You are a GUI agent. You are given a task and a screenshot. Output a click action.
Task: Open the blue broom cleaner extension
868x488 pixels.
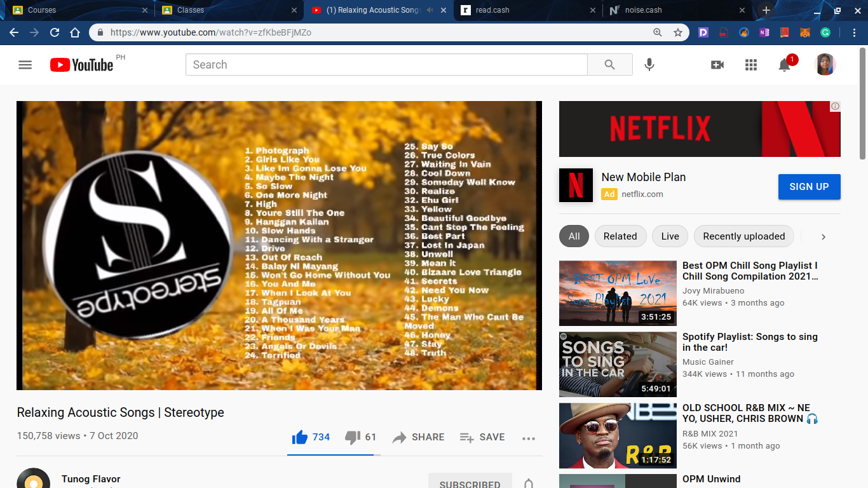[744, 32]
